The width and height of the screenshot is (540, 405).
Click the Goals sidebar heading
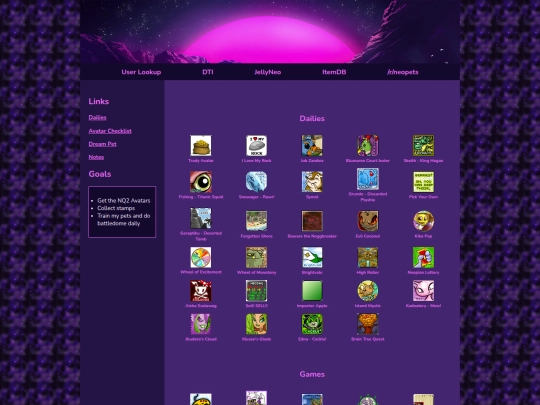[100, 174]
